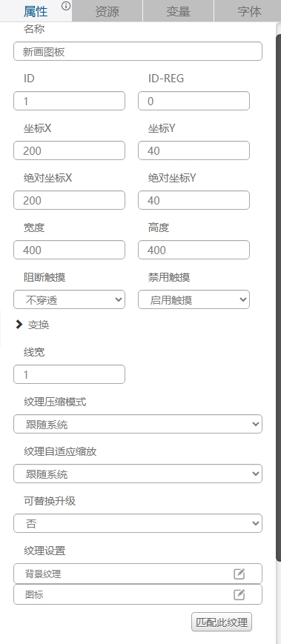Click the 坐标X input field
The width and height of the screenshot is (281, 644).
tap(69, 150)
